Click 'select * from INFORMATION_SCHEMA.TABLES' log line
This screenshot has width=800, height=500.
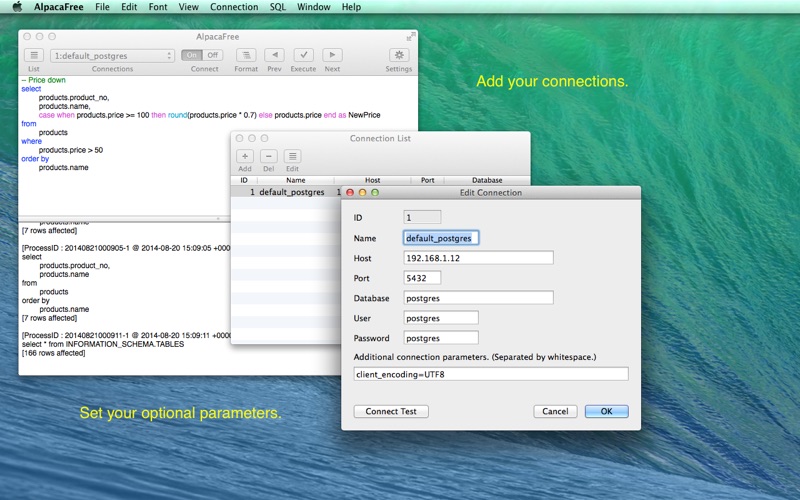point(103,344)
